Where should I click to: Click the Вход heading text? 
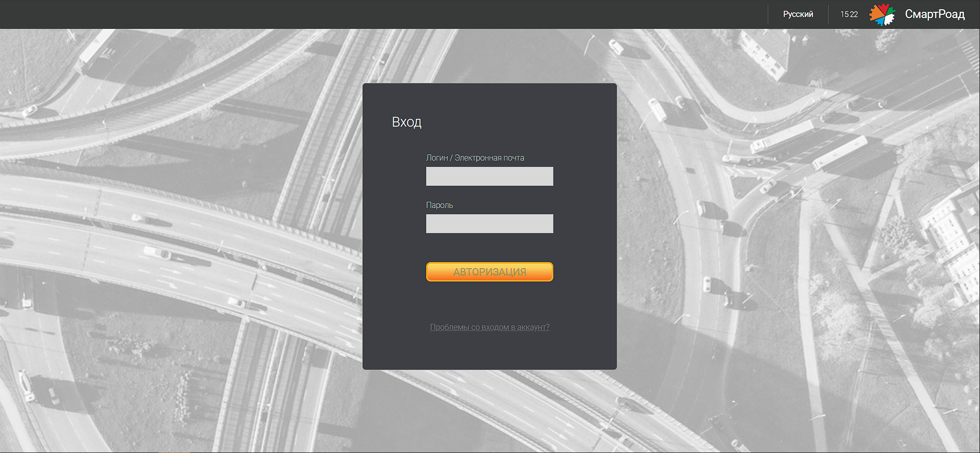coord(407,122)
